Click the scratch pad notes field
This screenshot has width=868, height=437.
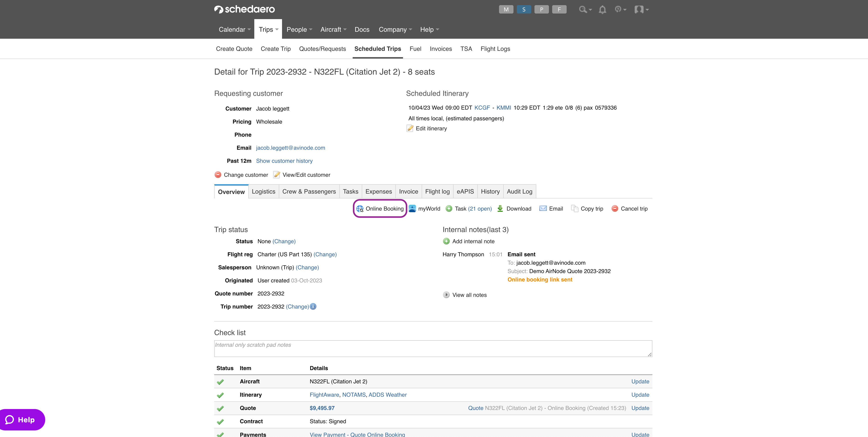(433, 349)
